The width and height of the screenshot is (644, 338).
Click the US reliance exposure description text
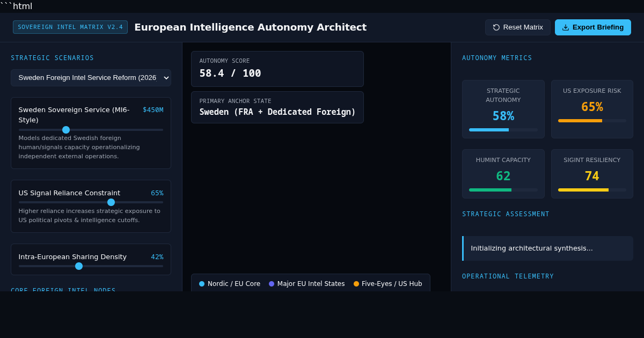coord(90,216)
